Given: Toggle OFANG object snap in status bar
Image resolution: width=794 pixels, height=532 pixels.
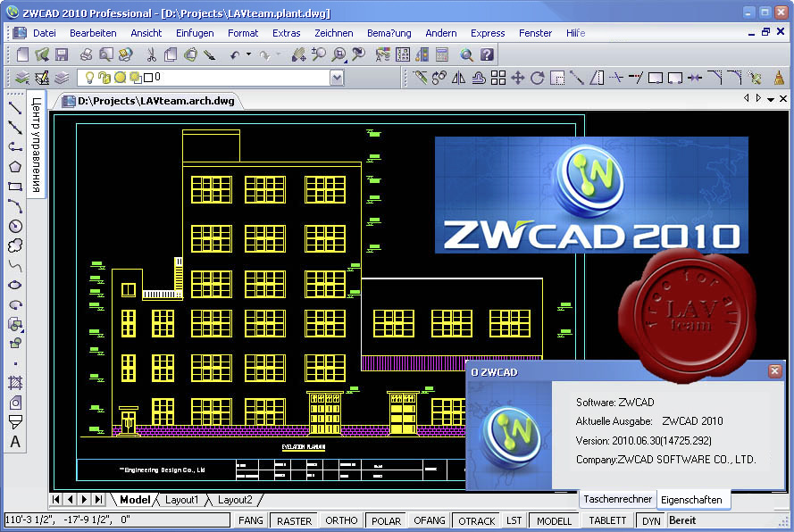Looking at the screenshot, I should pos(430,520).
